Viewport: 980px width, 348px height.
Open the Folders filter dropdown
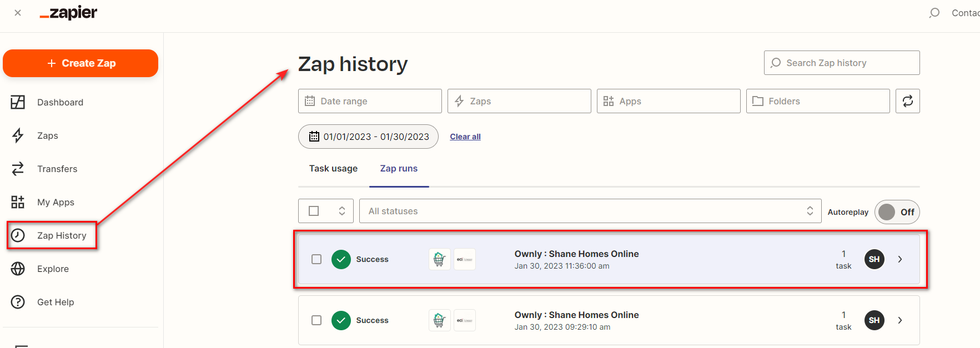(x=818, y=101)
